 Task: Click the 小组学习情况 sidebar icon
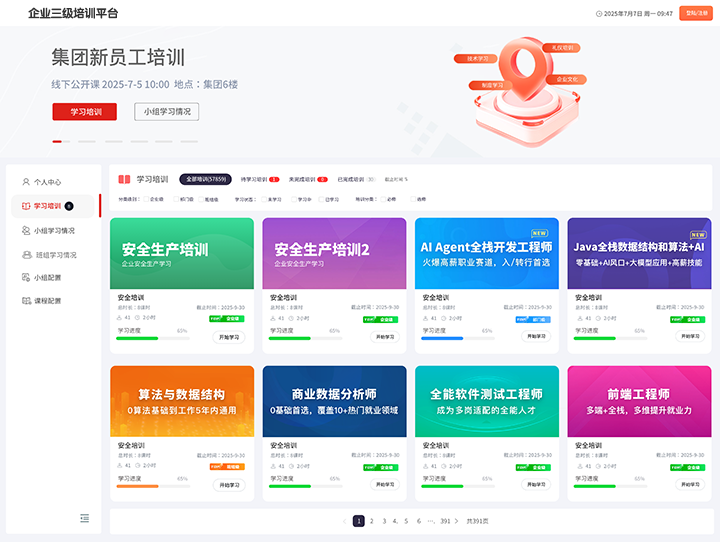[26, 230]
